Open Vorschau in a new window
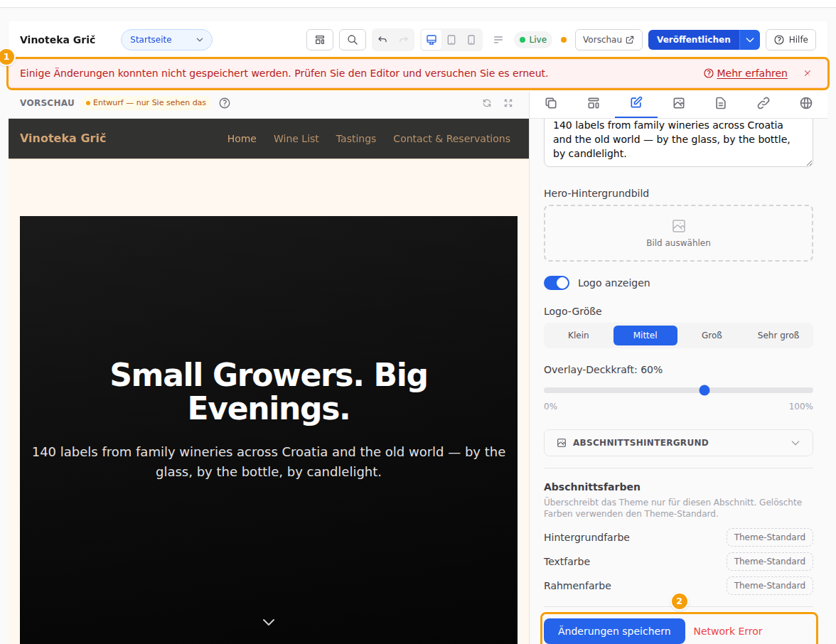Viewport: 836px width, 644px height. [609, 40]
